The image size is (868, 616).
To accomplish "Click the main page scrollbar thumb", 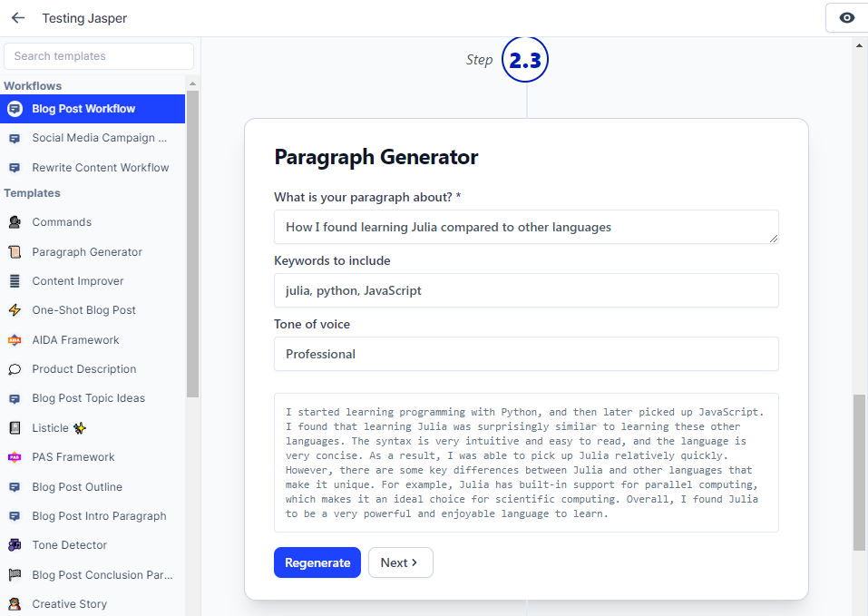I will pos(859,472).
